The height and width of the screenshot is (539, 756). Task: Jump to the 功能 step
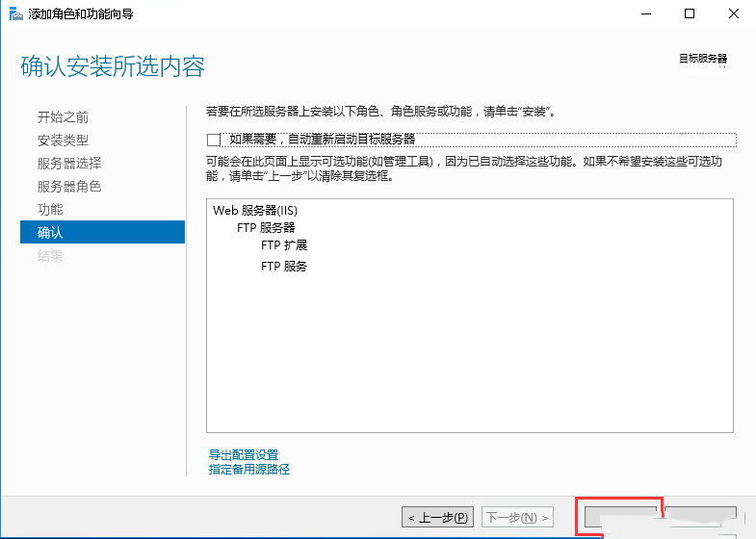point(51,210)
